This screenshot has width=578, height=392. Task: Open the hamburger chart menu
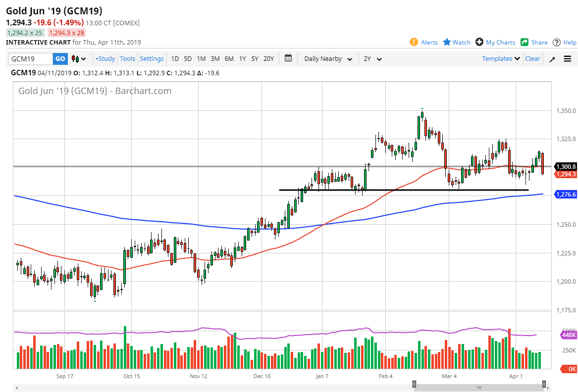(568, 59)
